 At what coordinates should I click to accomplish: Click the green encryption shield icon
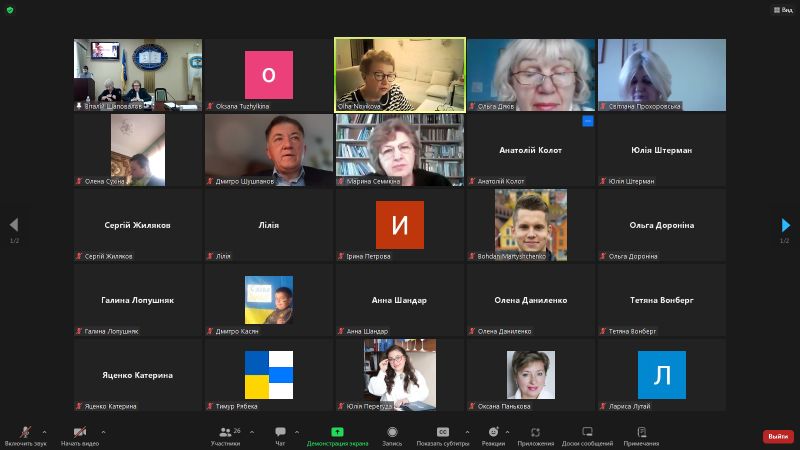[10, 9]
